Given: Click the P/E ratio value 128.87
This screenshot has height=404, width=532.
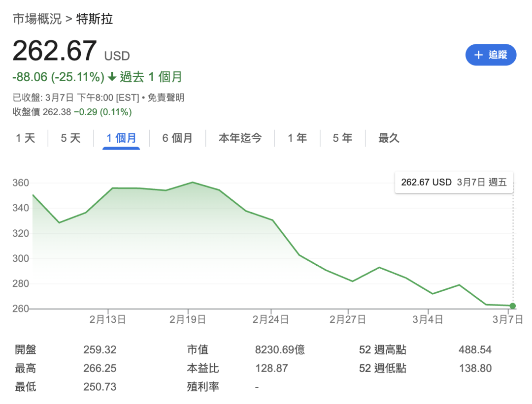Looking at the screenshot, I should coord(271,368).
